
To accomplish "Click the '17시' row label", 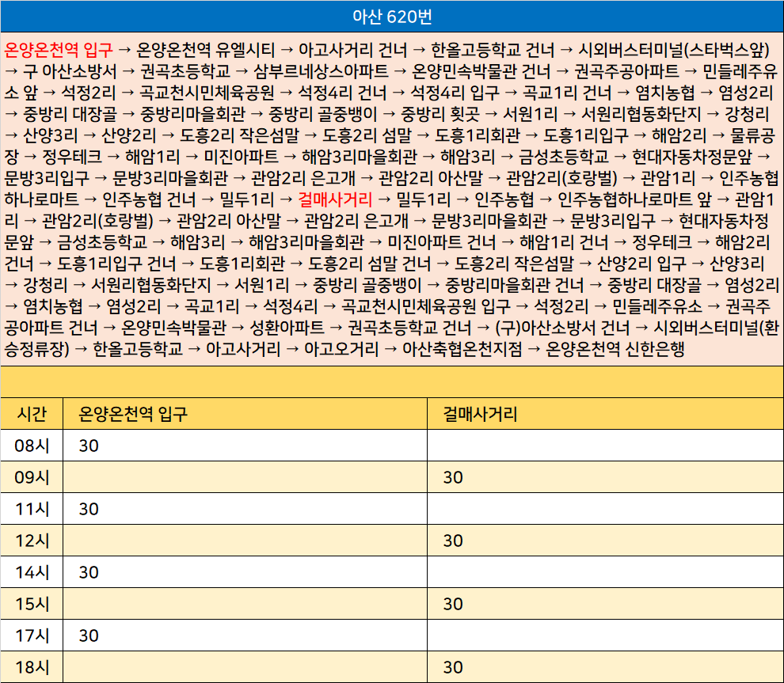I will click(x=32, y=636).
